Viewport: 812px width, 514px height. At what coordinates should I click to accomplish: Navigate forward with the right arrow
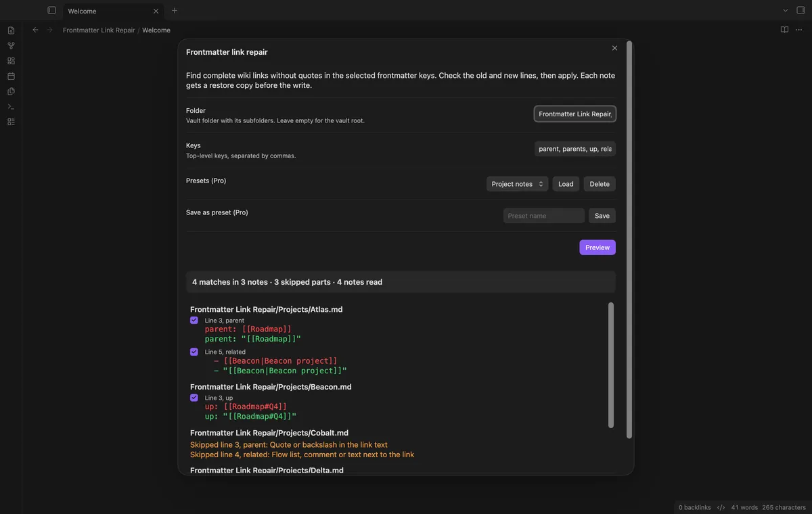pos(49,30)
